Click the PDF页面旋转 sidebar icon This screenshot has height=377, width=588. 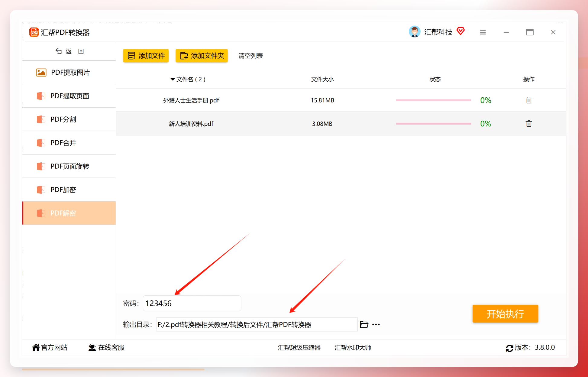click(x=41, y=166)
